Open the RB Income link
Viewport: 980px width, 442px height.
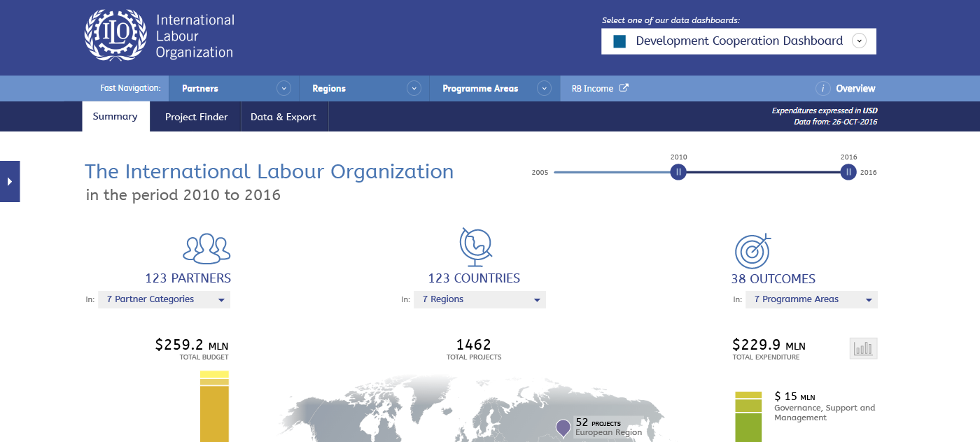tap(592, 89)
